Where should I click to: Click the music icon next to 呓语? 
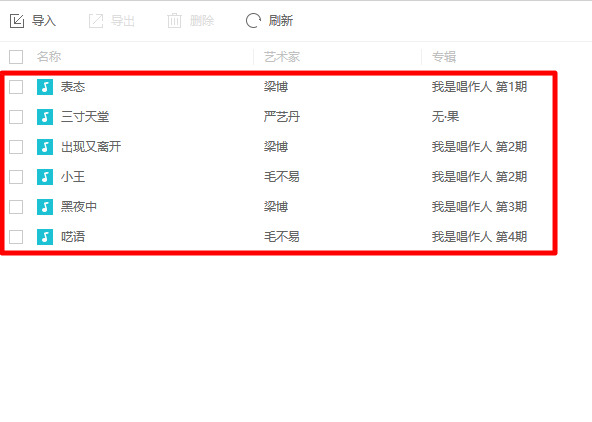click(45, 237)
